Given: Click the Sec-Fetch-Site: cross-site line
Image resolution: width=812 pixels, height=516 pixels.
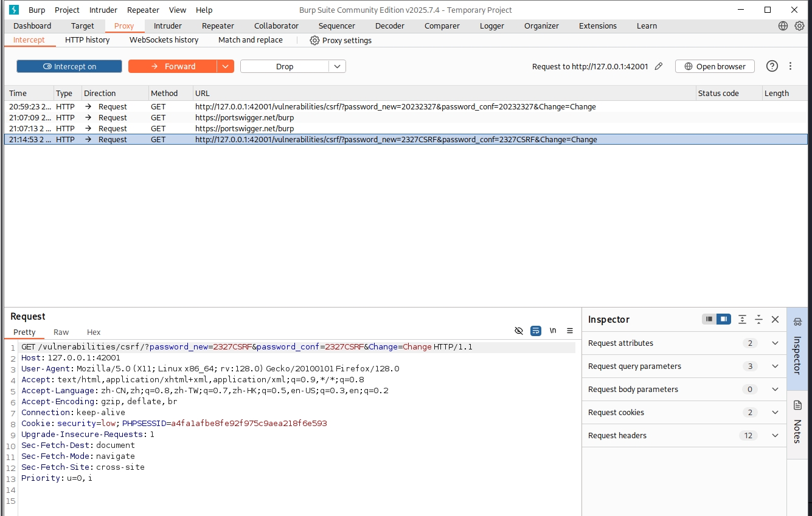Looking at the screenshot, I should (83, 467).
